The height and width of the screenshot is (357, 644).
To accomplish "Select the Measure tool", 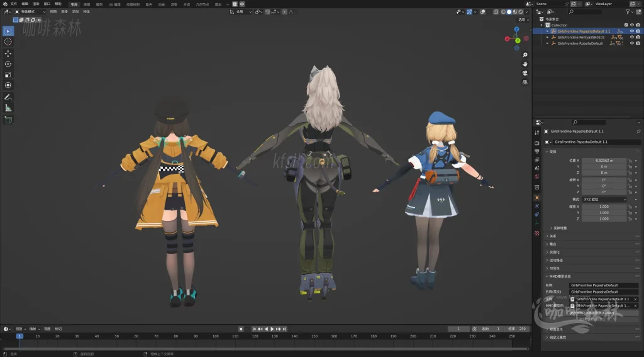I will 8,108.
